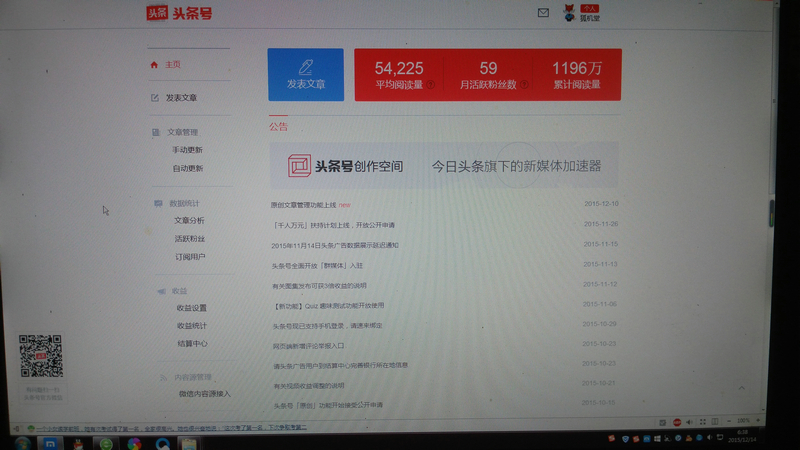The image size is (800, 450).
Task: Open announcement 请头条广告用户到结算中心完善银行所在地信息
Action: click(x=341, y=366)
